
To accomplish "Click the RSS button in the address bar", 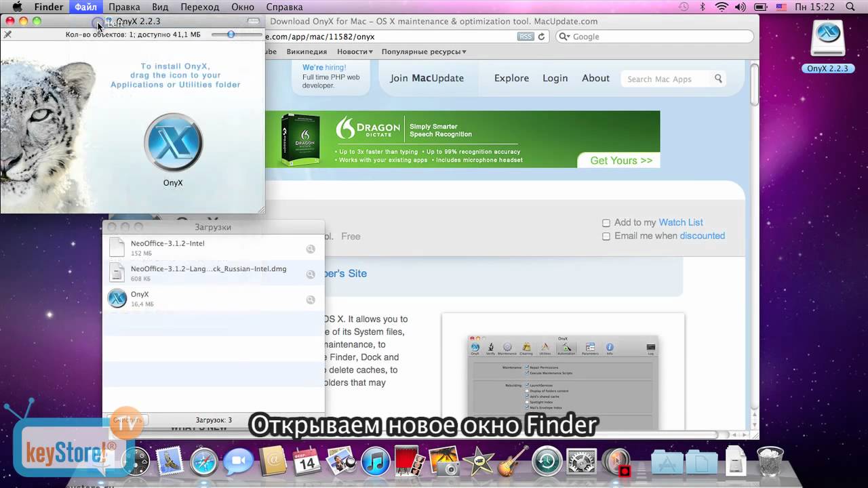I will coord(526,37).
